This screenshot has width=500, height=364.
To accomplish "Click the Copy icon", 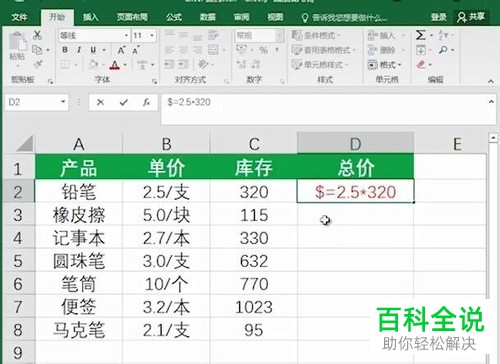I will [x=37, y=50].
